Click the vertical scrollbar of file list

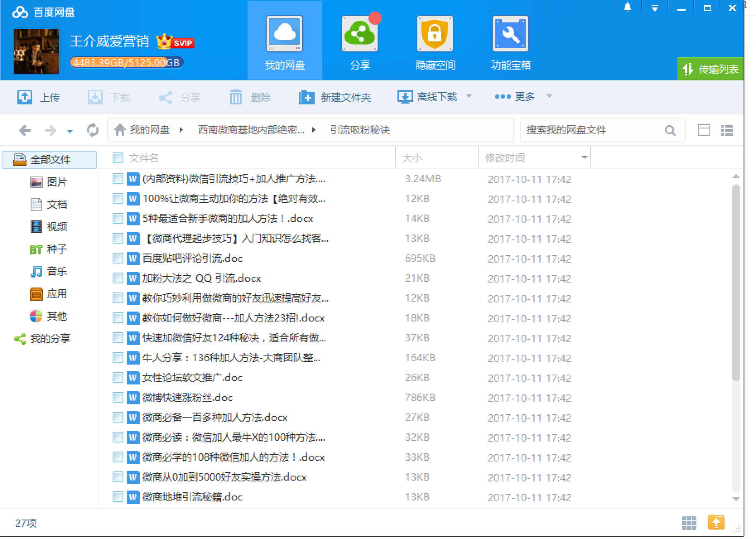[736, 283]
